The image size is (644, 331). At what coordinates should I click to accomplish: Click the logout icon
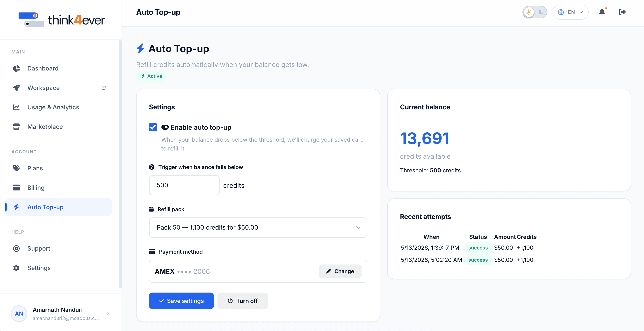[x=622, y=12]
